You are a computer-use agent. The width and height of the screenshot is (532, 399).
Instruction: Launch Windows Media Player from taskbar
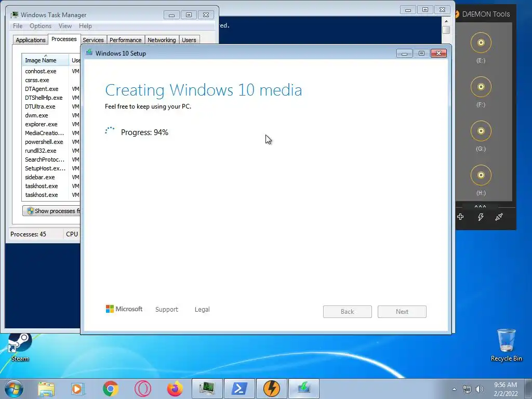click(78, 389)
